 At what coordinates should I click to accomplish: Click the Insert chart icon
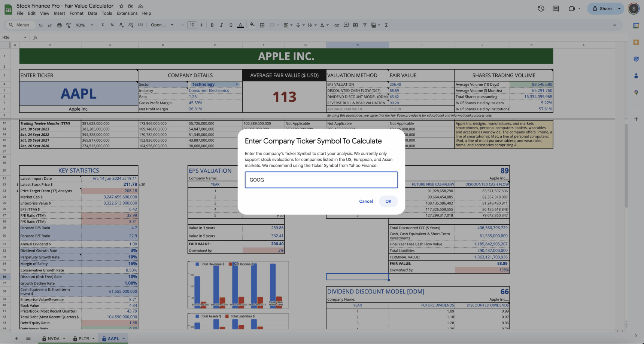(x=355, y=25)
